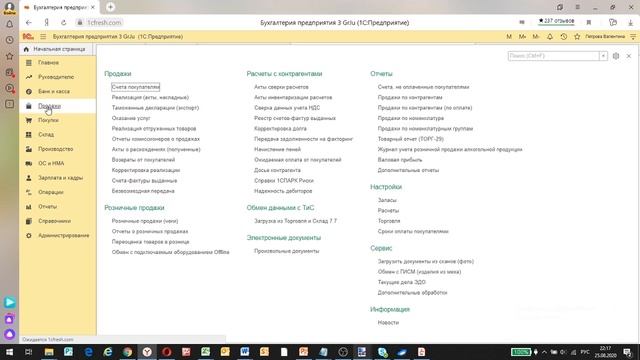Open browser sidebar notifications bell

tap(9, 24)
